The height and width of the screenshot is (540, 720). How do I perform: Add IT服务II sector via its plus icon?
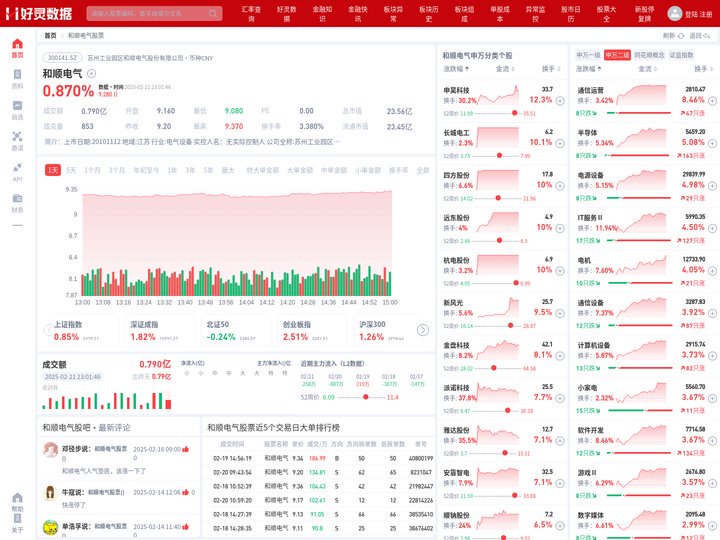click(x=712, y=228)
